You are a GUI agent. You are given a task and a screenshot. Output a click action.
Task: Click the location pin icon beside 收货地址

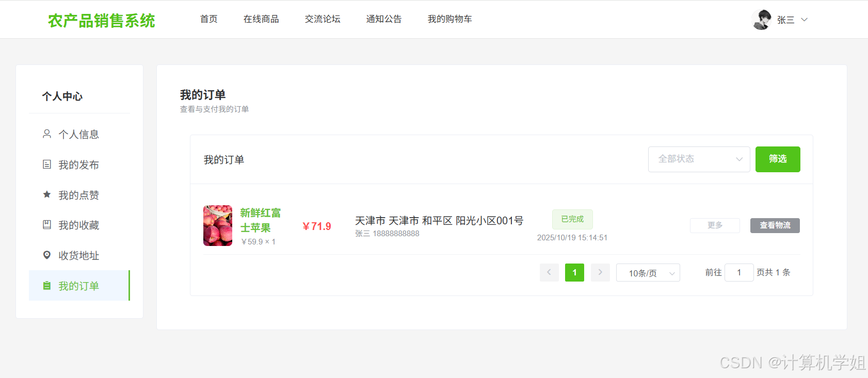(x=47, y=255)
